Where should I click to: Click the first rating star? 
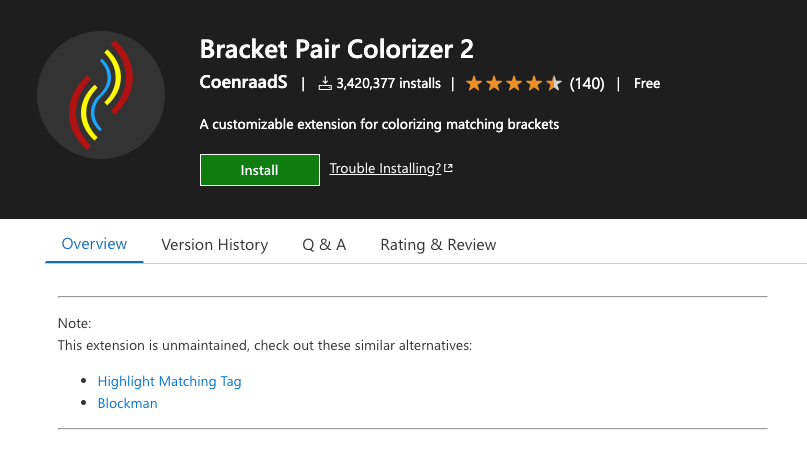[x=474, y=83]
